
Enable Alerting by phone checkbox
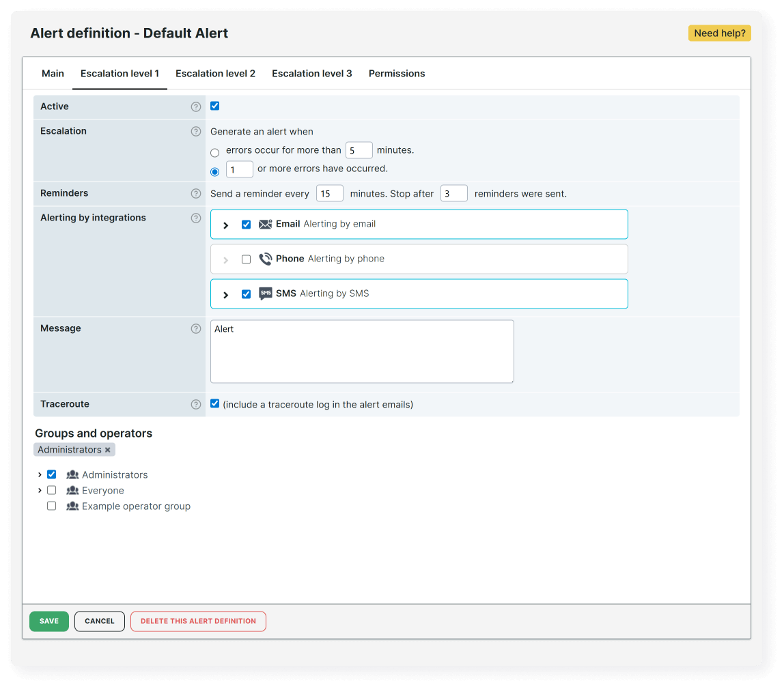[246, 259]
